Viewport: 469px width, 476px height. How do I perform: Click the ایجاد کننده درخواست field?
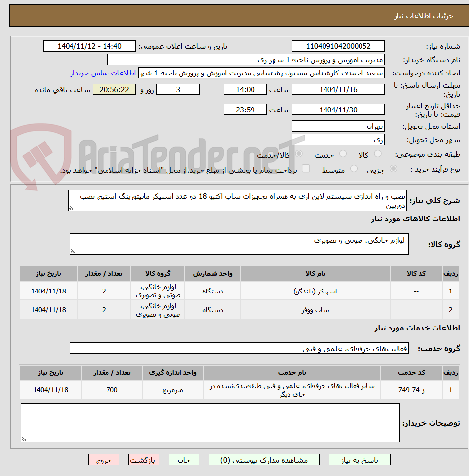tap(261, 73)
